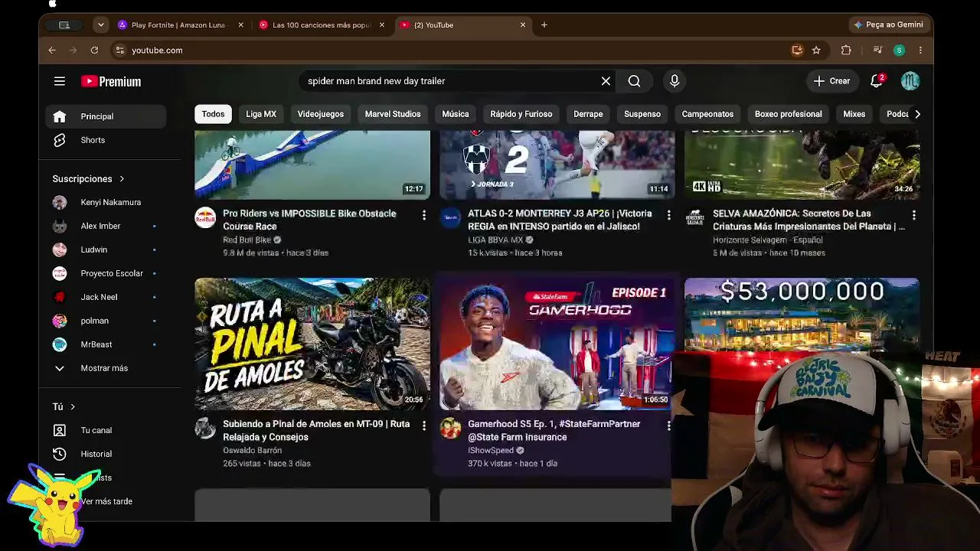Open Shorts in sidebar
Viewport: 980px width, 551px height.
click(106, 140)
